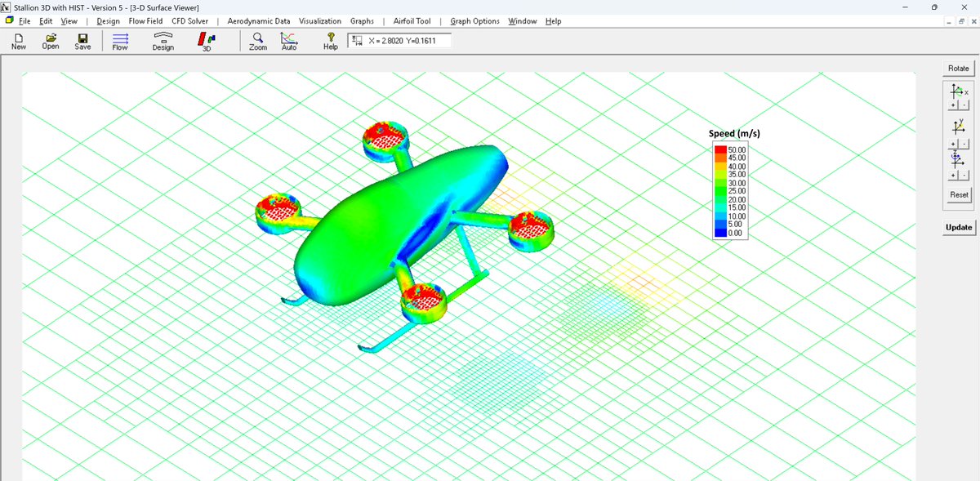The height and width of the screenshot is (481, 980).
Task: Open the Help menu in menu bar
Action: [553, 21]
